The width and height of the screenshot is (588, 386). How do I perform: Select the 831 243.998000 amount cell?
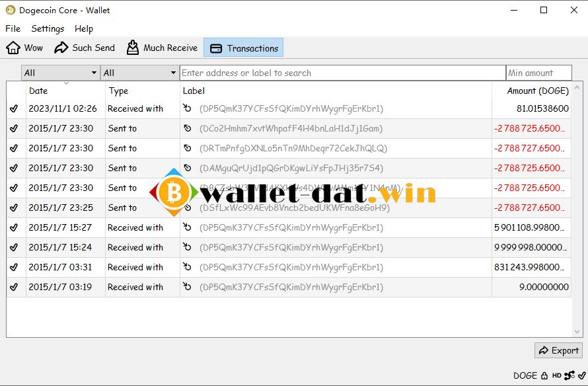[531, 267]
